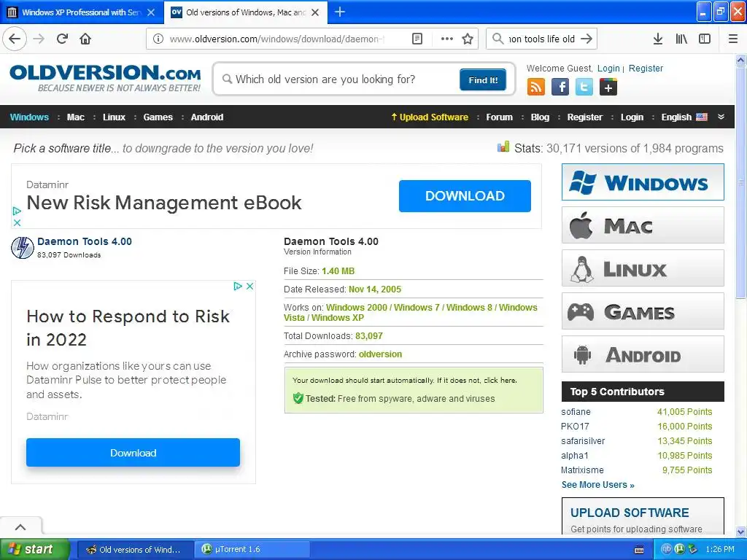Expand the bottom-left up-chevron panel

20,526
